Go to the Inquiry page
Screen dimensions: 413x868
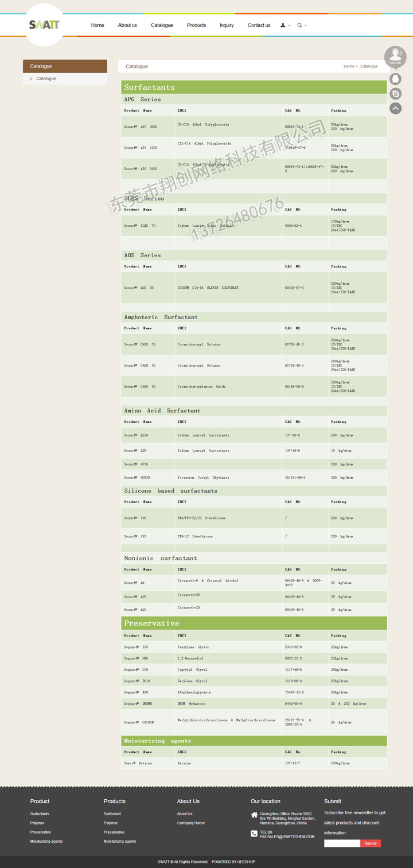227,25
